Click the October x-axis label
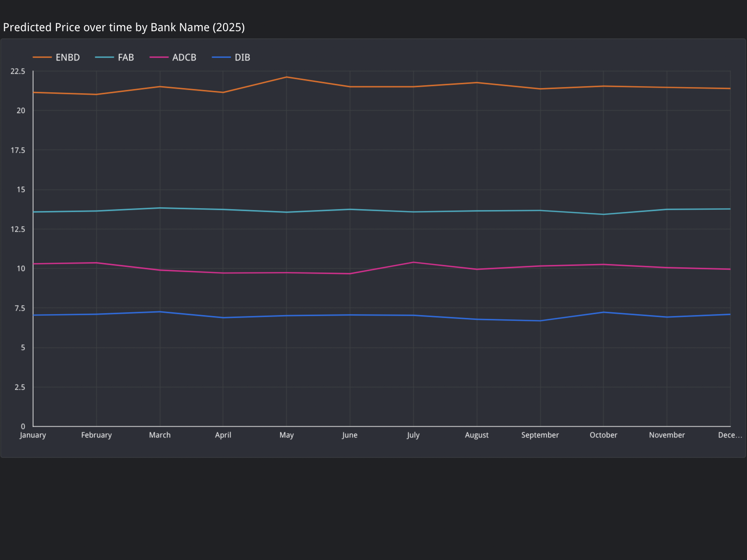This screenshot has width=747, height=560. coord(604,435)
